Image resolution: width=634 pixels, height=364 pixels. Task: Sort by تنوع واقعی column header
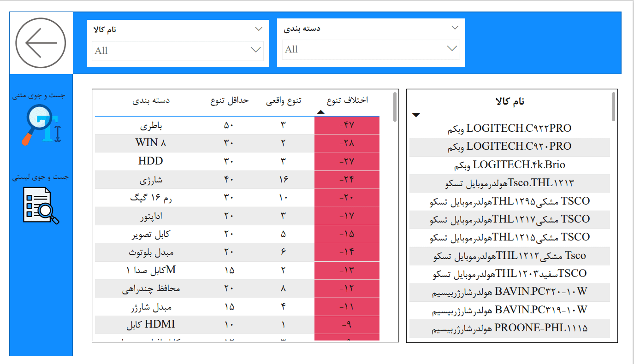284,100
